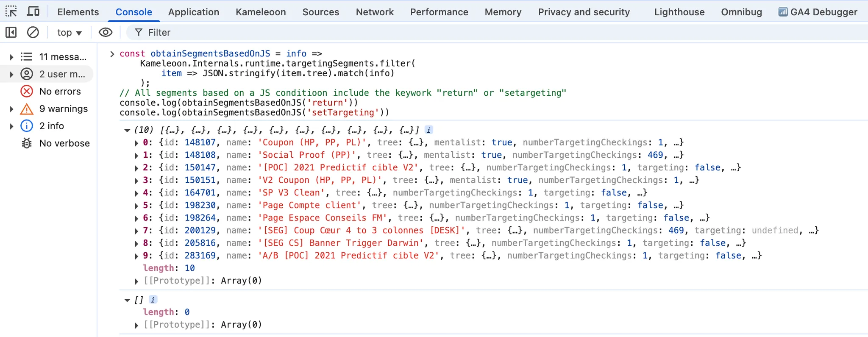868x337 pixels.
Task: Collapse the (10) array result
Action: 127,130
